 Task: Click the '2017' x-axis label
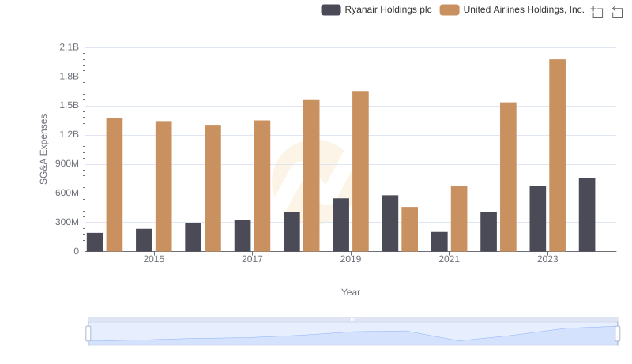[252, 259]
